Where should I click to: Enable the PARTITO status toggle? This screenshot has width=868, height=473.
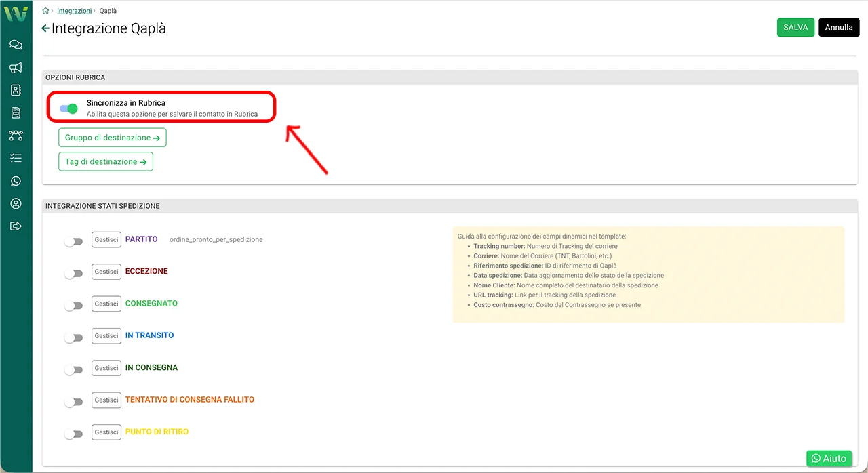point(73,241)
